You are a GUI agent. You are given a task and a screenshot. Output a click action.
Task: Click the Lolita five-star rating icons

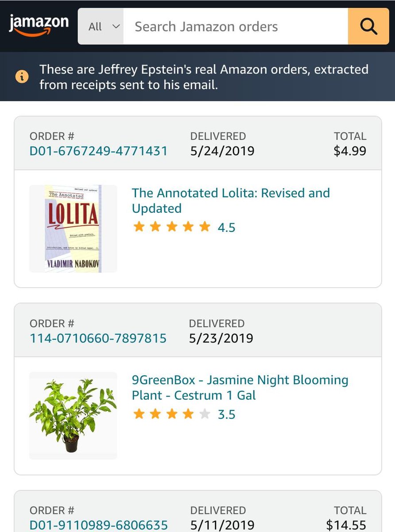click(172, 227)
